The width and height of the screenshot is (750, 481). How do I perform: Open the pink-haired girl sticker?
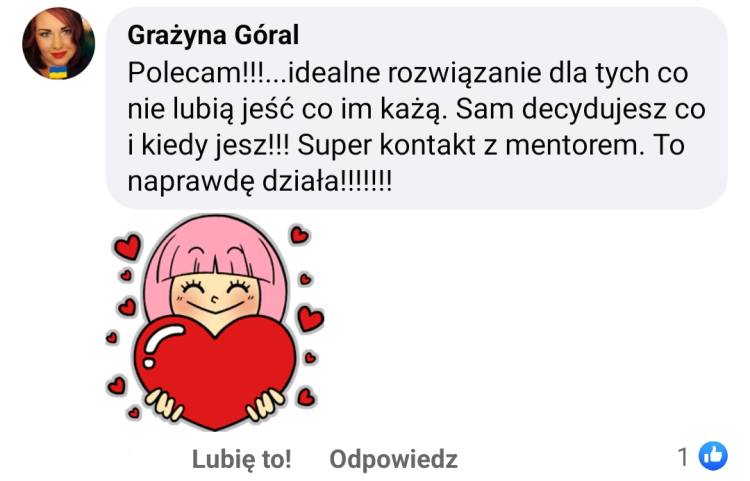click(x=215, y=322)
